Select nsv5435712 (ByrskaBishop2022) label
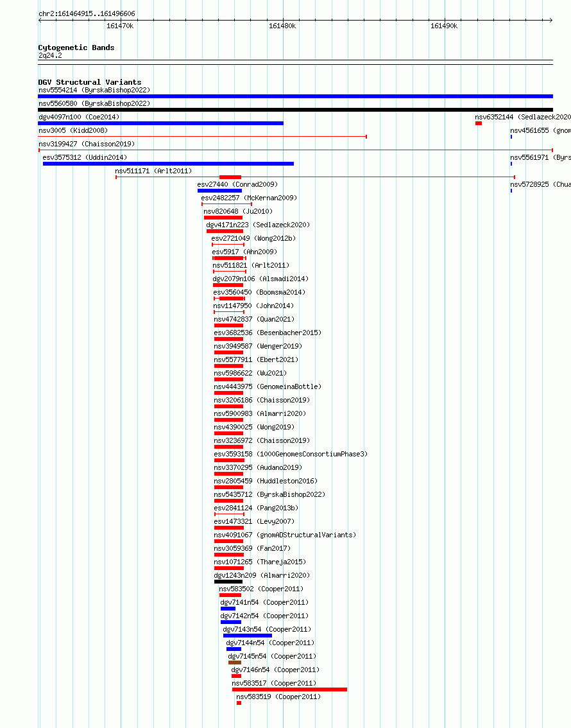Viewport: 571px width, 728px height. pyautogui.click(x=269, y=494)
